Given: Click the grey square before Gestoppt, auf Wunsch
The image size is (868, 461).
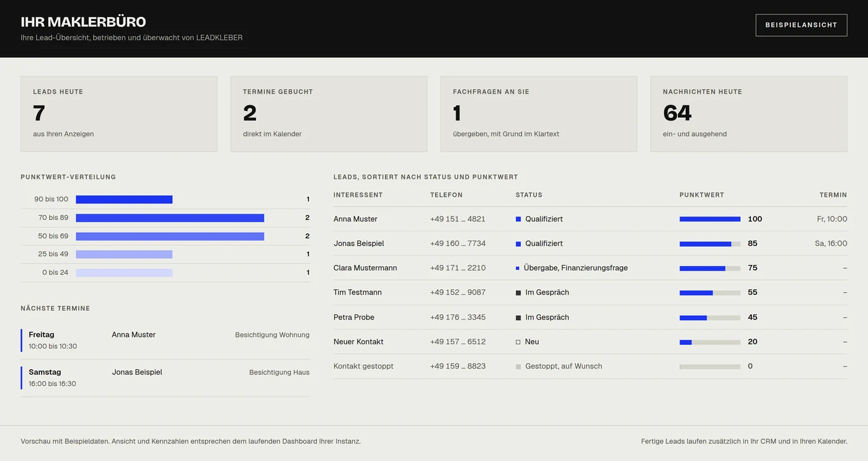Looking at the screenshot, I should [x=518, y=367].
